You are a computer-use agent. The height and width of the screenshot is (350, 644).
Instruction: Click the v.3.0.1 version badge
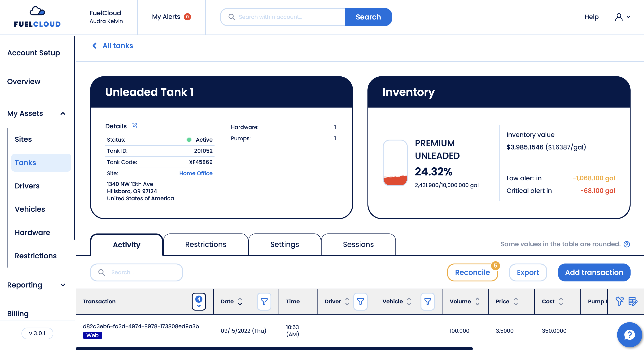point(37,333)
